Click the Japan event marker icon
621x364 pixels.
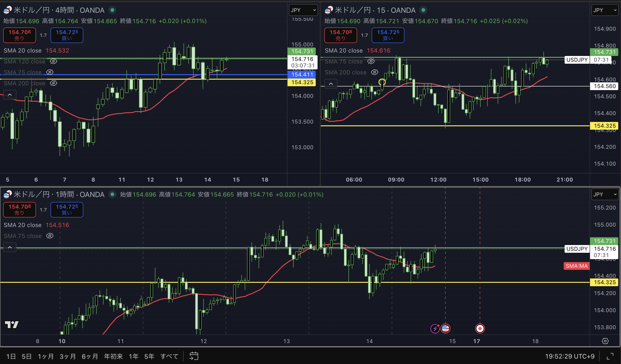[480, 328]
